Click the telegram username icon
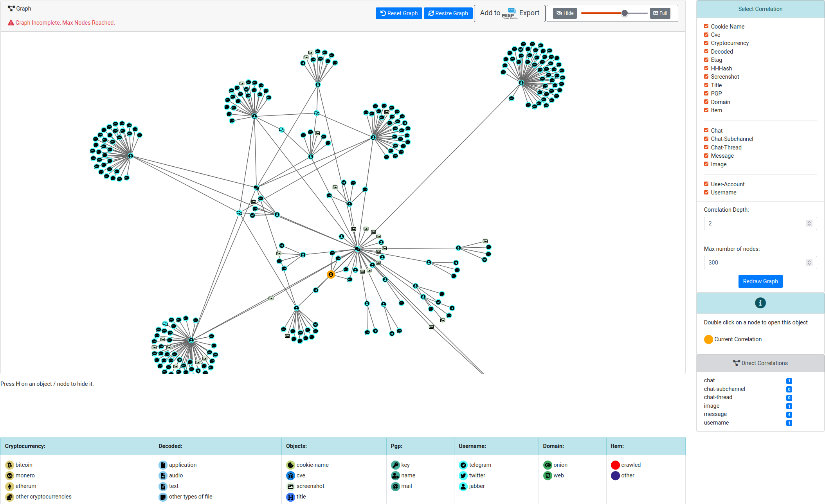The height and width of the screenshot is (504, 825). [463, 465]
